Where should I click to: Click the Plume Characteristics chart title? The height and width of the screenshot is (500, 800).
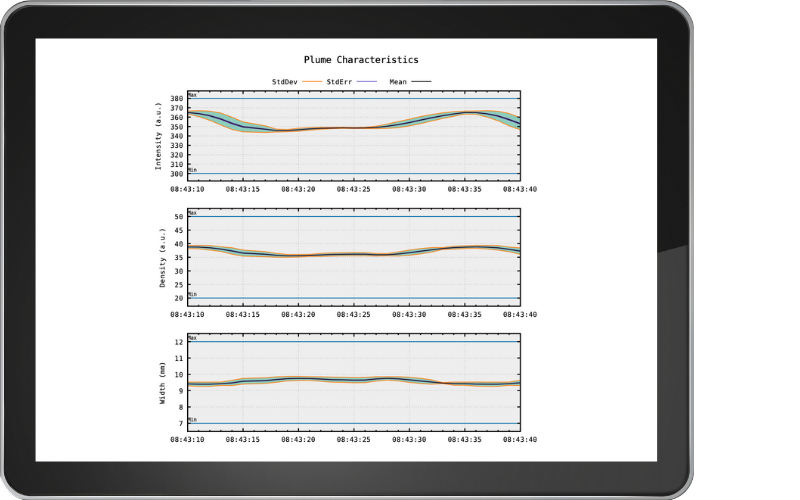click(361, 60)
